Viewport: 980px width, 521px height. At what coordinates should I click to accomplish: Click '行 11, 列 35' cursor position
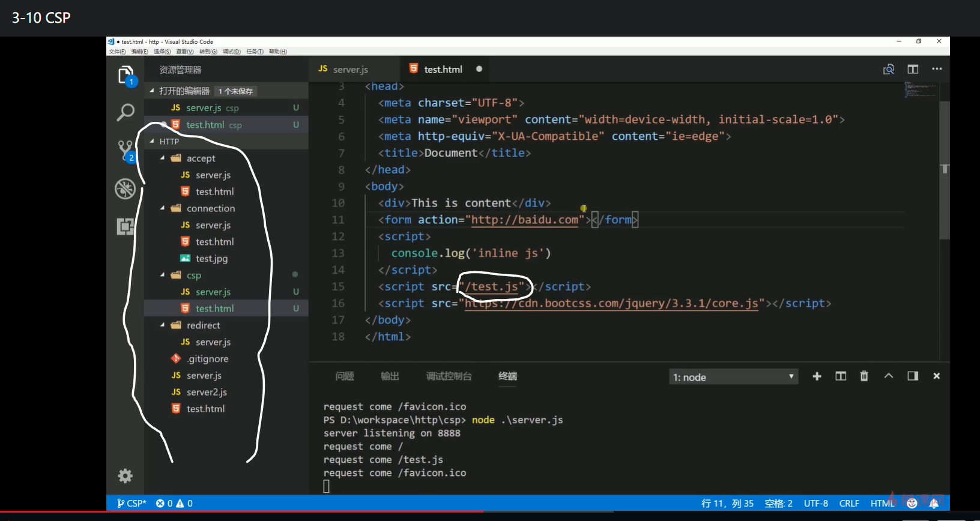[727, 504]
